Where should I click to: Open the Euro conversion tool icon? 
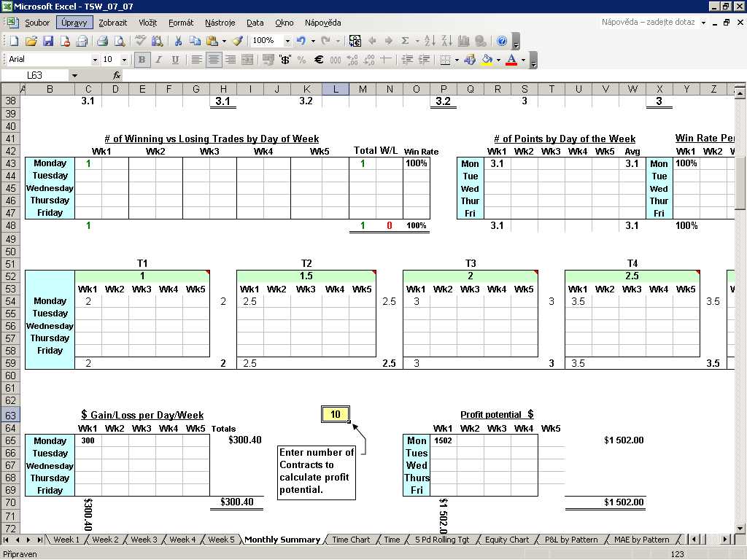point(355,41)
